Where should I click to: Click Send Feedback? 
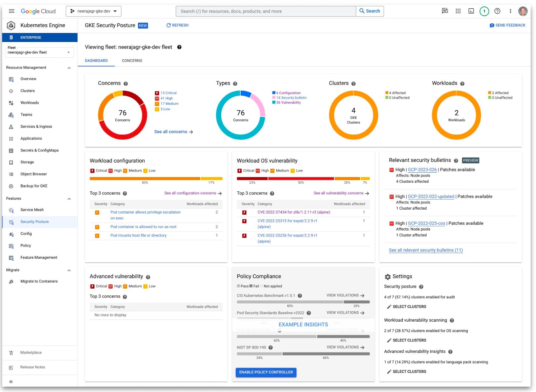(507, 25)
